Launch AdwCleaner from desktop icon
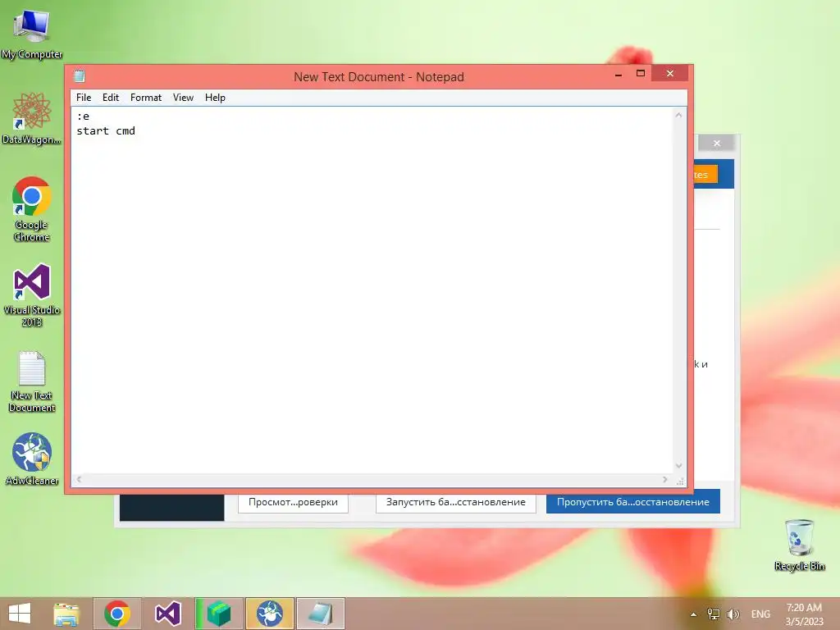 tap(32, 459)
